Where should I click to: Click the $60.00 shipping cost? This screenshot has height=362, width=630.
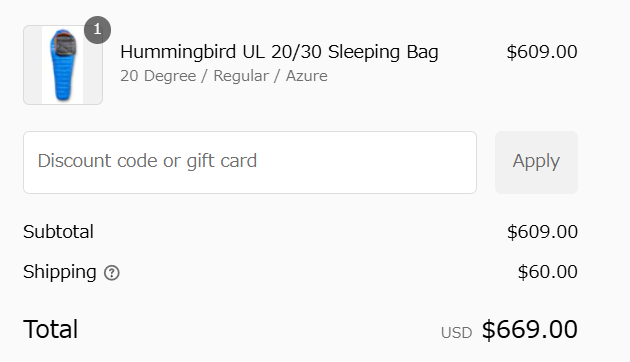point(548,272)
